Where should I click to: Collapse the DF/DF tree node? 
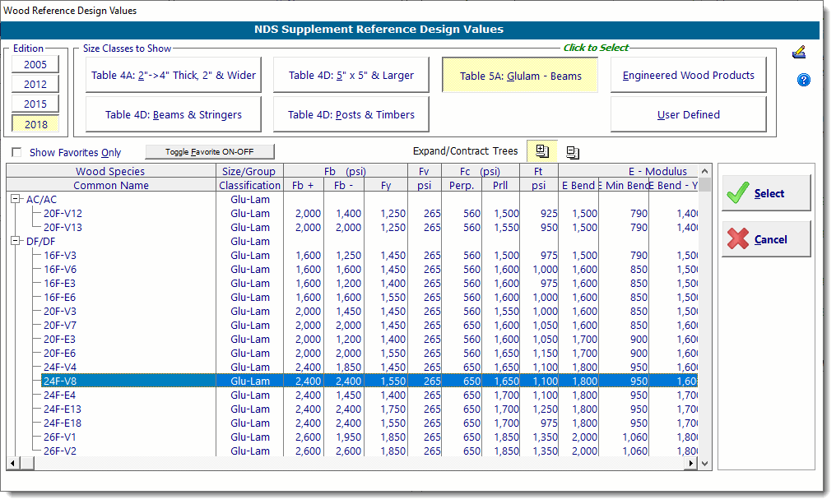pos(16,242)
